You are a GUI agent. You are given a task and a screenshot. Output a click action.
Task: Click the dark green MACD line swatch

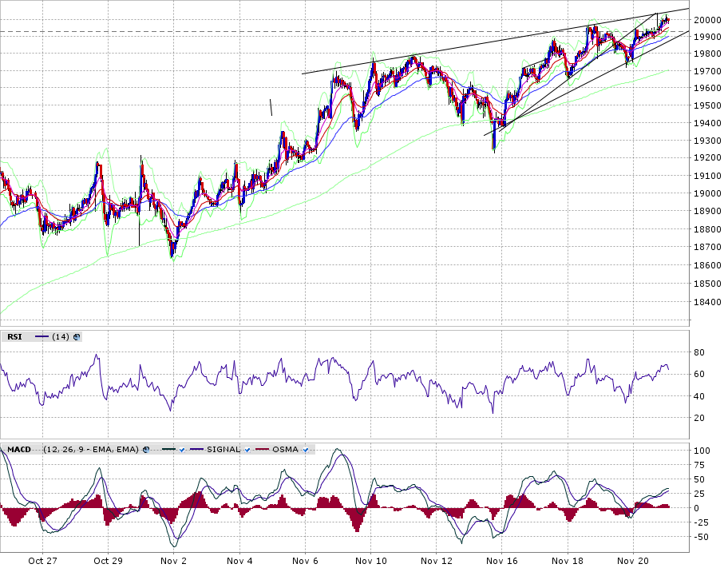tap(168, 450)
